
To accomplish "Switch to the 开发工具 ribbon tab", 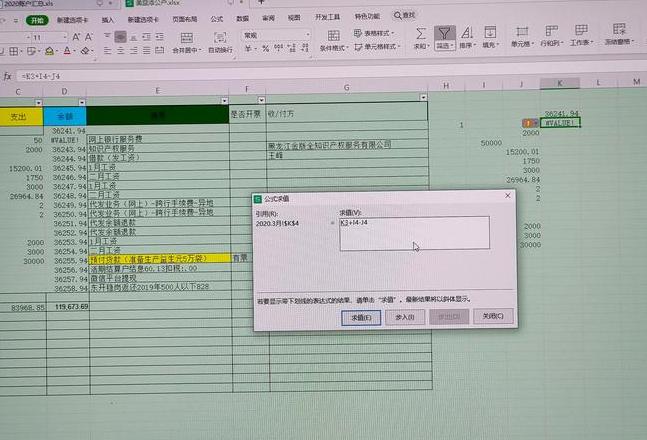I will tap(328, 17).
